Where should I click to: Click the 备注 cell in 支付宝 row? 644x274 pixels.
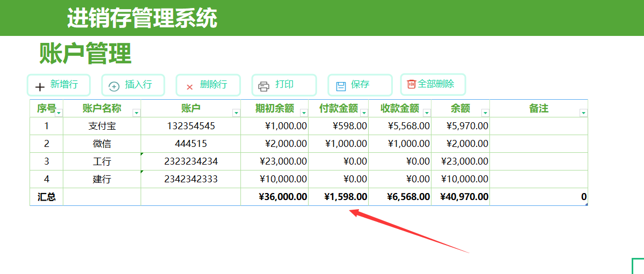539,126
